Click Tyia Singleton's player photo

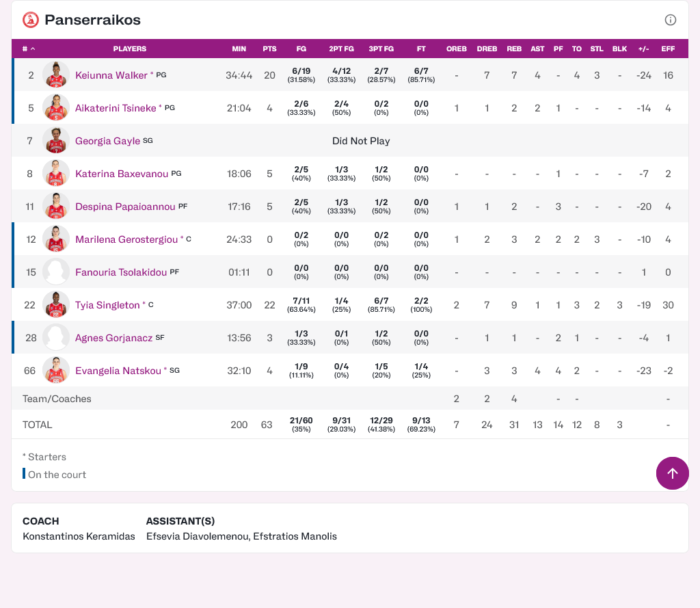pyautogui.click(x=56, y=304)
